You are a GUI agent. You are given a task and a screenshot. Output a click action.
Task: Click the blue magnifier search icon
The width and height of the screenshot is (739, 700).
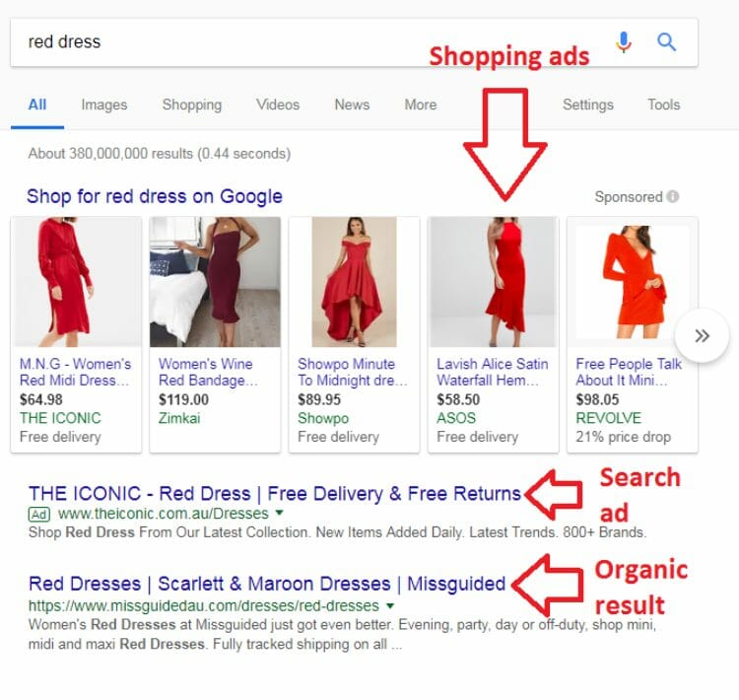tap(666, 42)
